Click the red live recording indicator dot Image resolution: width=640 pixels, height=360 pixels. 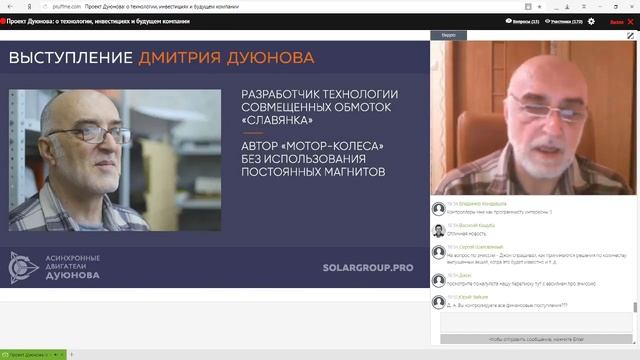click(x=2, y=21)
